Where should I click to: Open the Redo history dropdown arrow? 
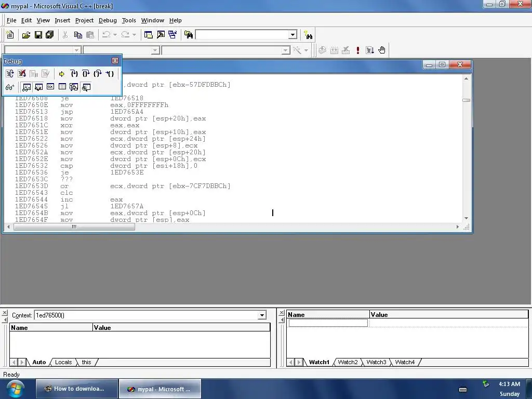[x=134, y=35]
